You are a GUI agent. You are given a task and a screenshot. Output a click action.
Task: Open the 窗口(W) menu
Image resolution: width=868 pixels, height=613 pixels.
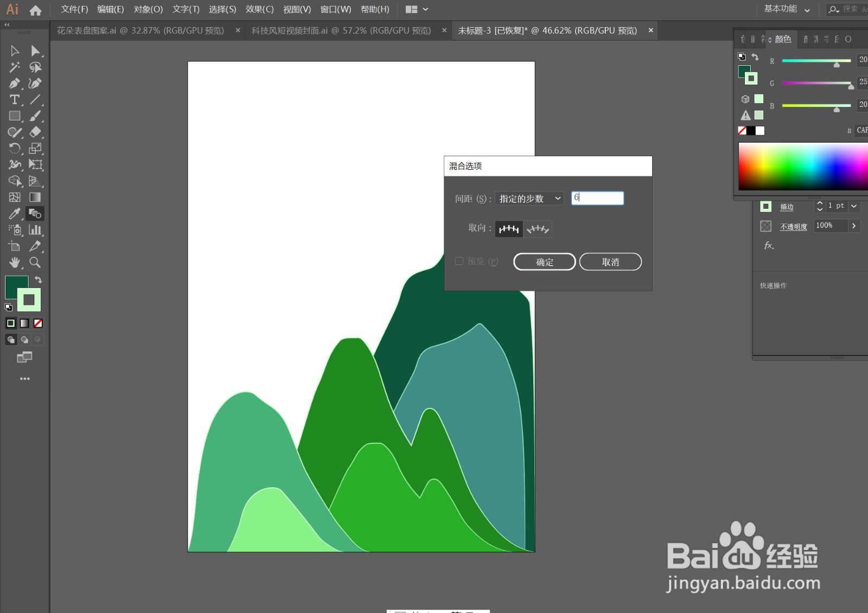(336, 9)
